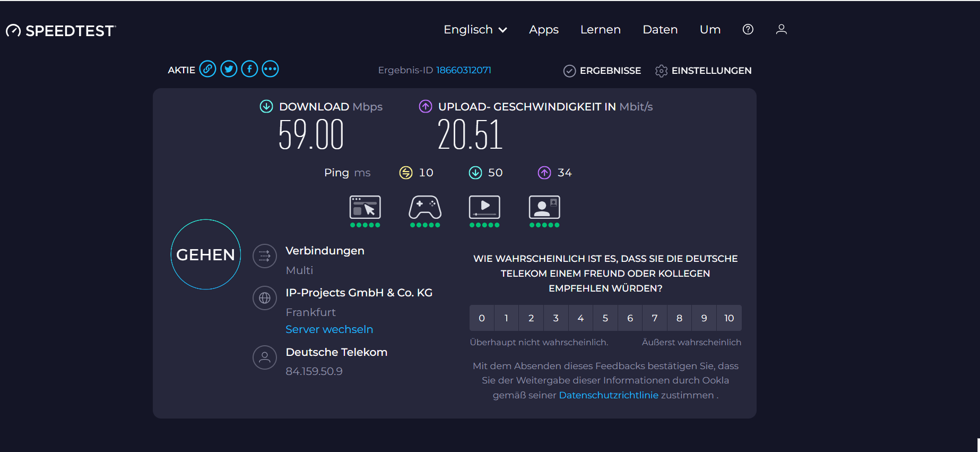Screen dimensions: 980x452
Task: Rate recommendation 9
Action: (x=704, y=318)
